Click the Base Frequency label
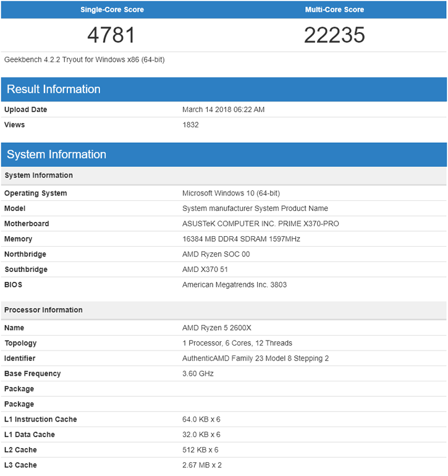 point(33,374)
